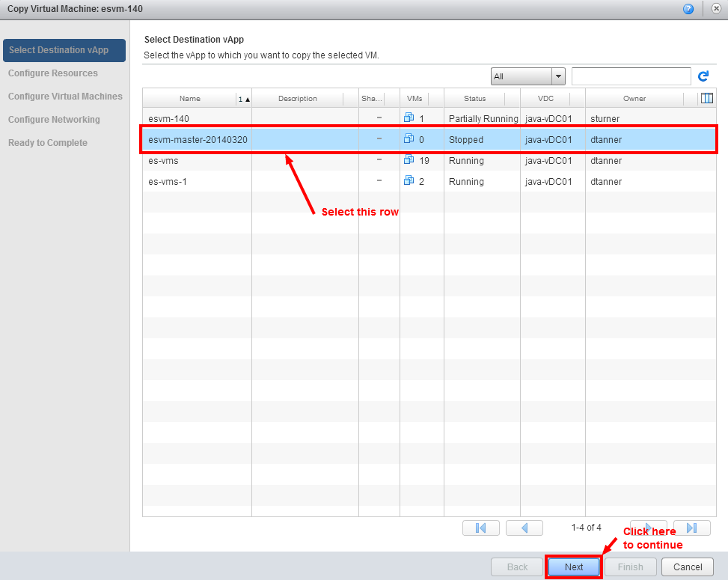Click the VM icon in es-vms row
This screenshot has width=728, height=580.
pos(409,160)
